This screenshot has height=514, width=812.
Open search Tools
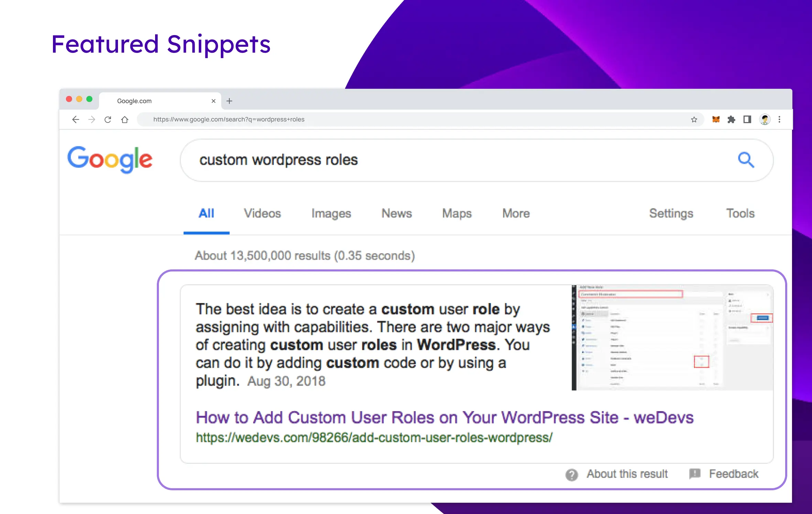point(740,213)
